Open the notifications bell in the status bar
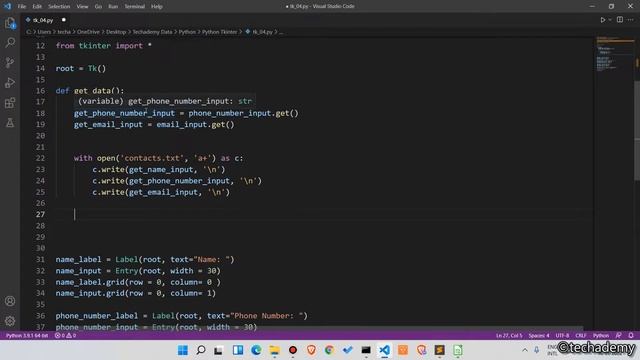Image resolution: width=640 pixels, height=360 pixels. point(631,336)
